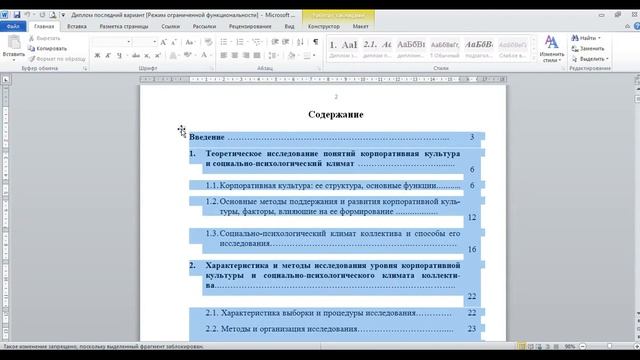Open the Выделить select dropdown
Viewport: 640px width, 360px height.
(590, 59)
